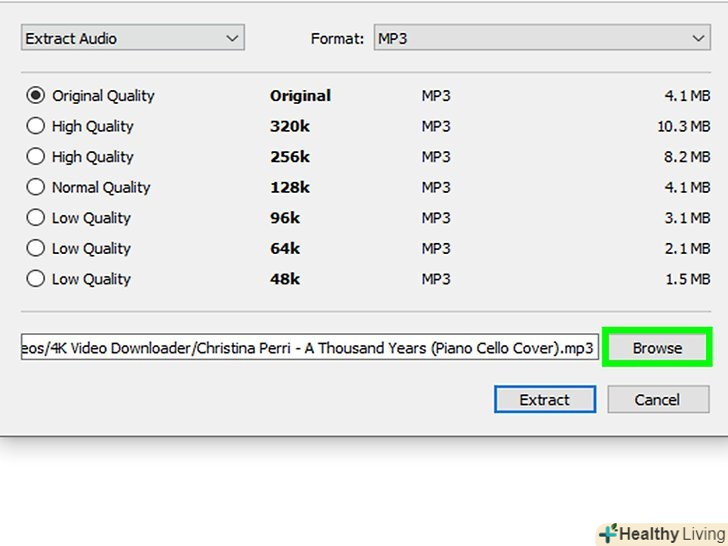The width and height of the screenshot is (728, 546).
Task: Pick Low Quality 96k option
Action: [x=36, y=218]
